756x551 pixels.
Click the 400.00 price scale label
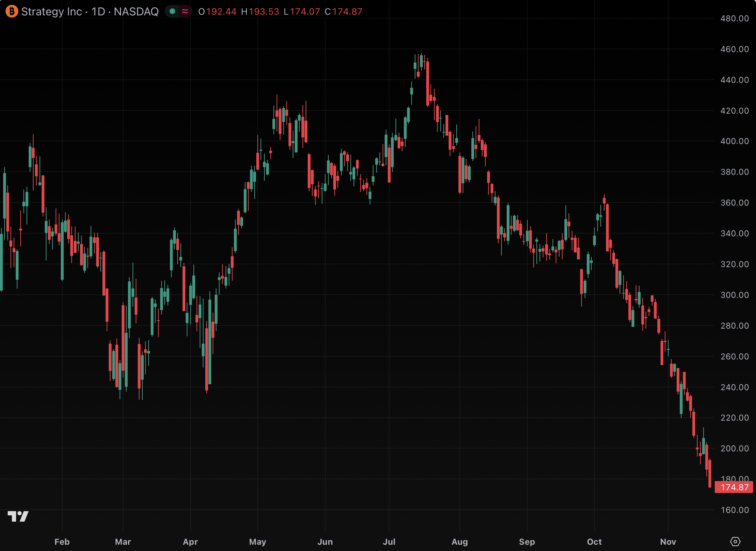[734, 141]
